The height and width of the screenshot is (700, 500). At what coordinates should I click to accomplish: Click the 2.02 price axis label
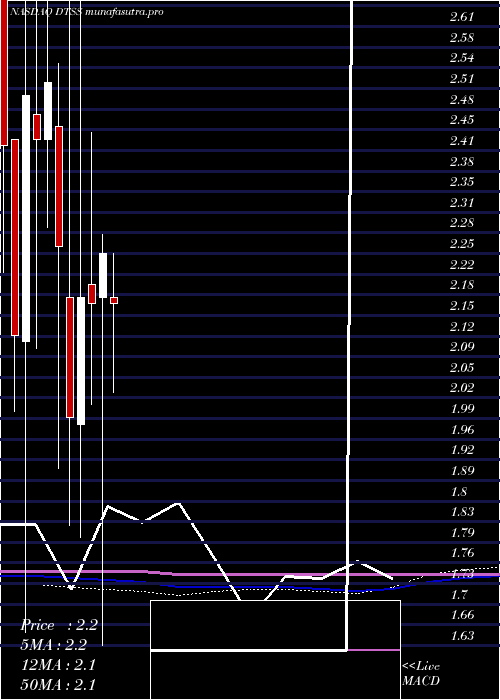click(462, 388)
